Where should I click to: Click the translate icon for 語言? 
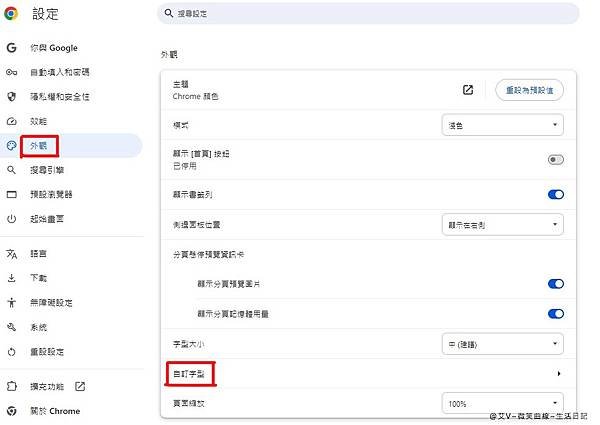pos(11,254)
